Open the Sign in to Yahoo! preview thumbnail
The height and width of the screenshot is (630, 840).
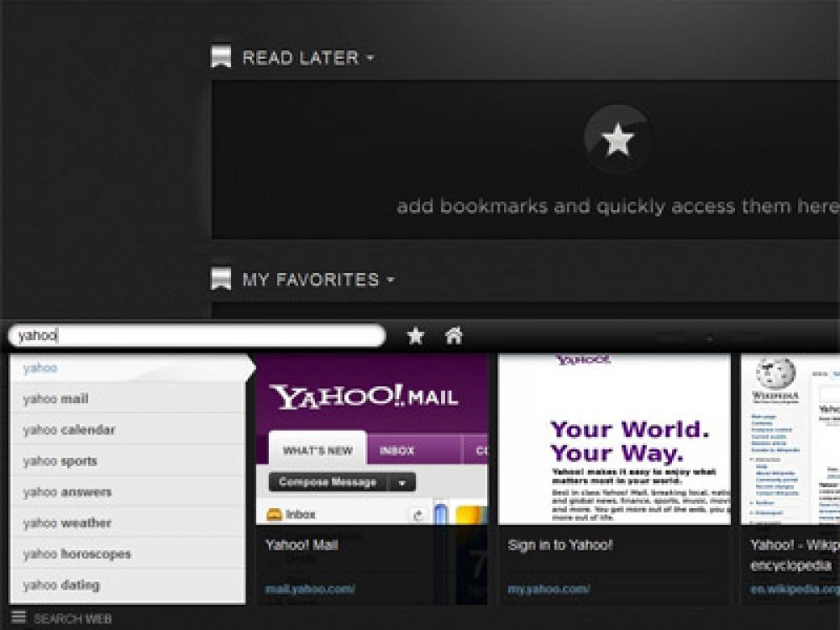pos(615,438)
